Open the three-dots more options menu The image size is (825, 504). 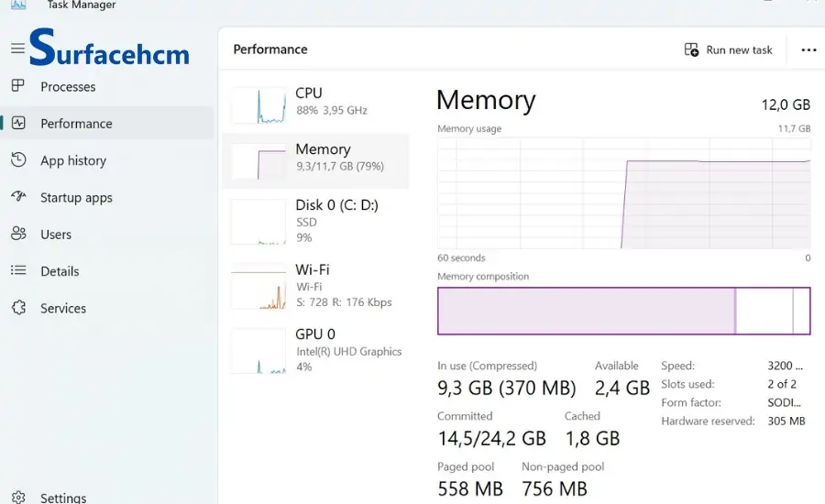click(x=808, y=50)
